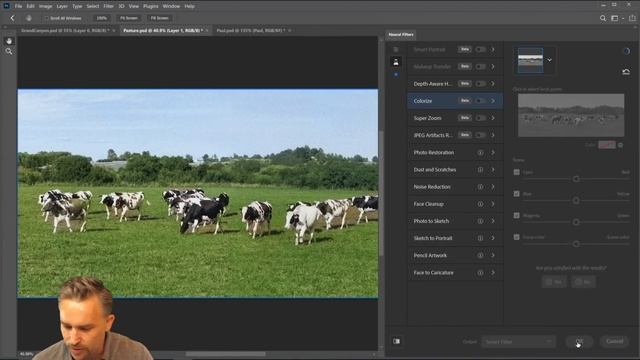Viewport: 640px width, 360px height.
Task: Toggle the Smart Portrait filter switch
Action: [x=481, y=49]
